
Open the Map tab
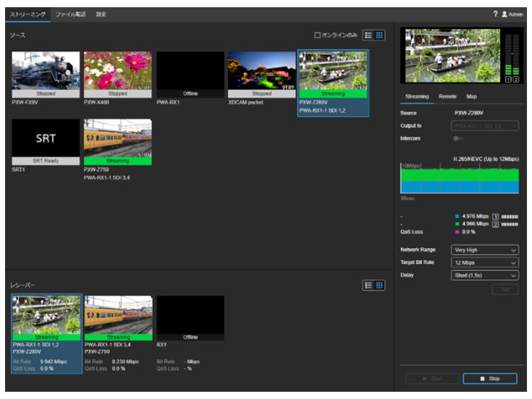[472, 96]
